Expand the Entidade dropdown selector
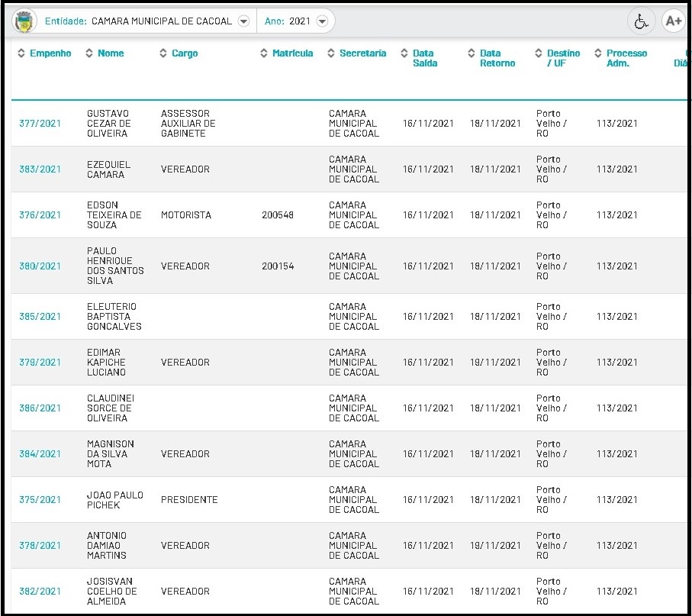692x616 pixels. pyautogui.click(x=243, y=21)
